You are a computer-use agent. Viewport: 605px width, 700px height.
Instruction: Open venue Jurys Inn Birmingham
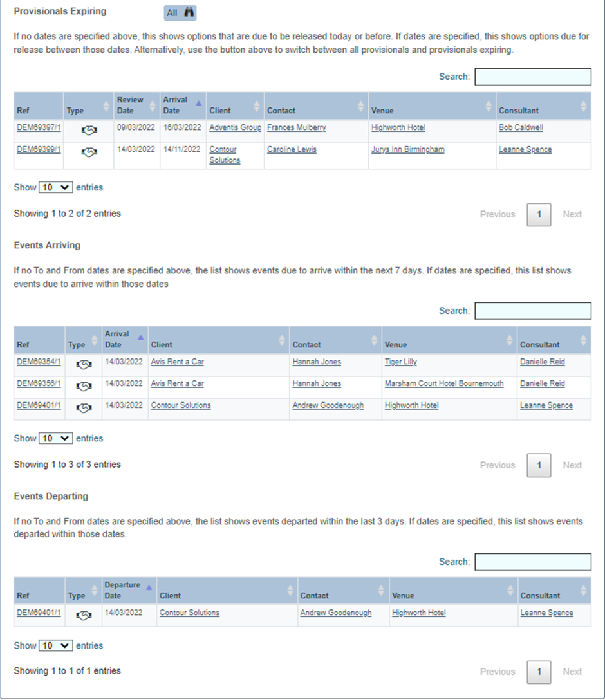(407, 149)
